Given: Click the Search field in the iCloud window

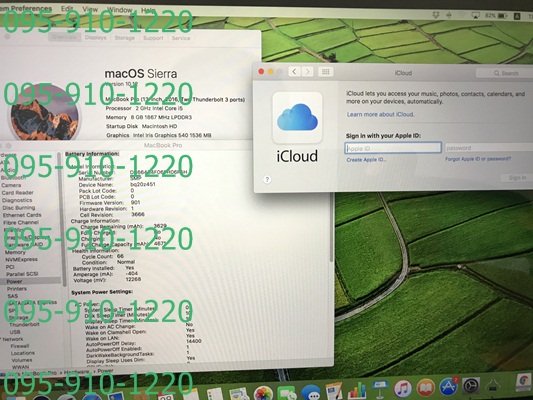Looking at the screenshot, I should coord(504,73).
